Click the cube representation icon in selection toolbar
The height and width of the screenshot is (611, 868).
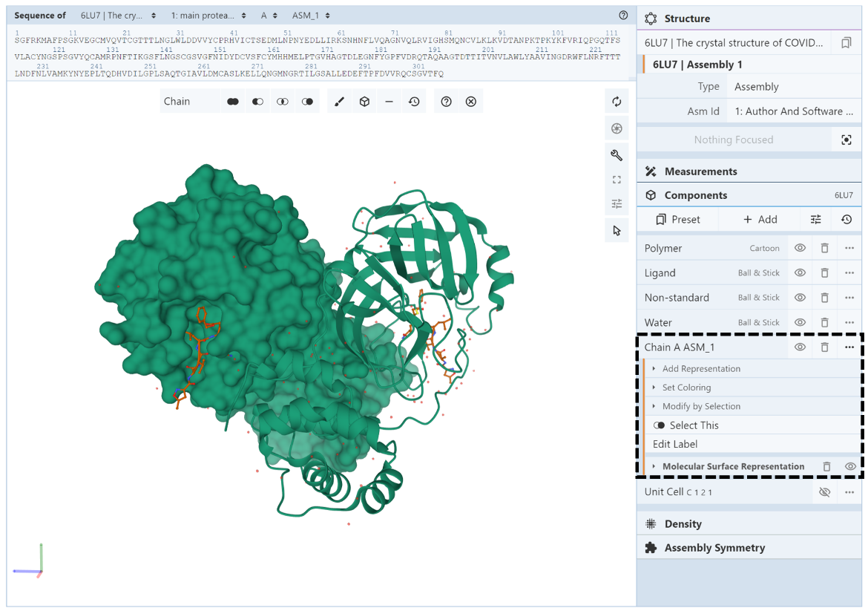point(364,102)
